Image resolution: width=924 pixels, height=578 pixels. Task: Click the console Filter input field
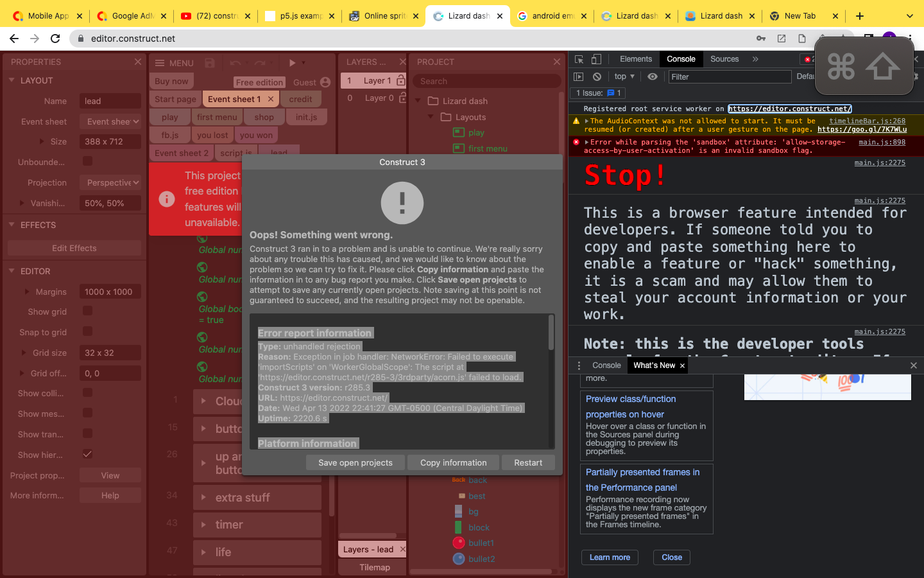pyautogui.click(x=730, y=76)
